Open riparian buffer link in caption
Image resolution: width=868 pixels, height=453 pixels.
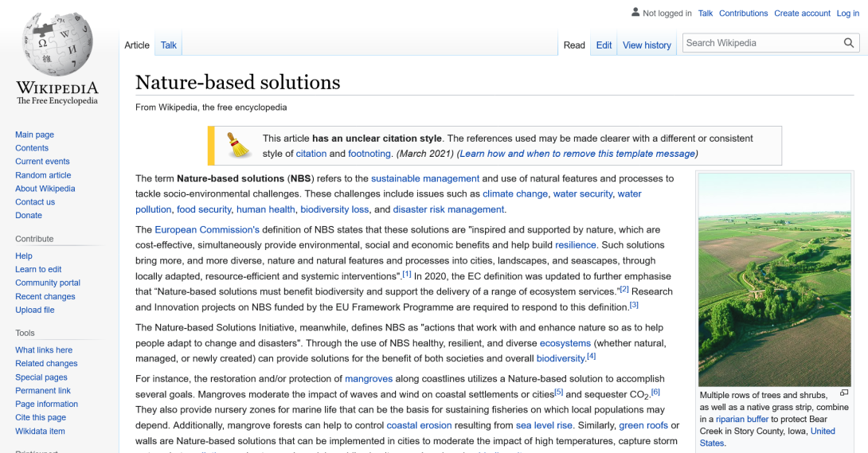(x=742, y=420)
